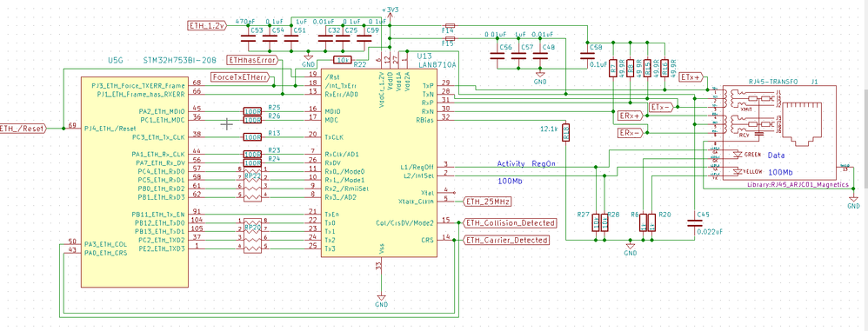This screenshot has width=868, height=331.
Task: Select resistor R27 symbol
Action: pyautogui.click(x=596, y=222)
